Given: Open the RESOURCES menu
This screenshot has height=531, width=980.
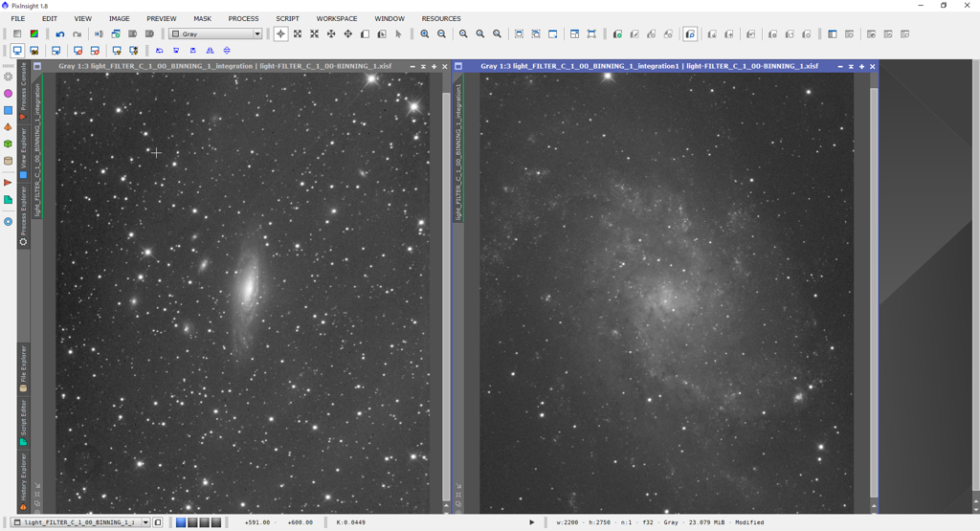Looking at the screenshot, I should click(x=440, y=19).
